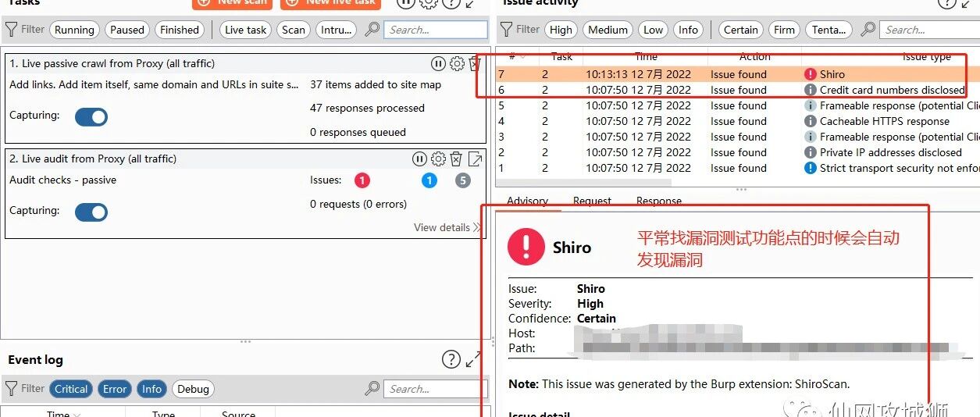Image resolution: width=980 pixels, height=417 pixels.
Task: Click the red severity icon in Shiro row
Action: tap(811, 74)
